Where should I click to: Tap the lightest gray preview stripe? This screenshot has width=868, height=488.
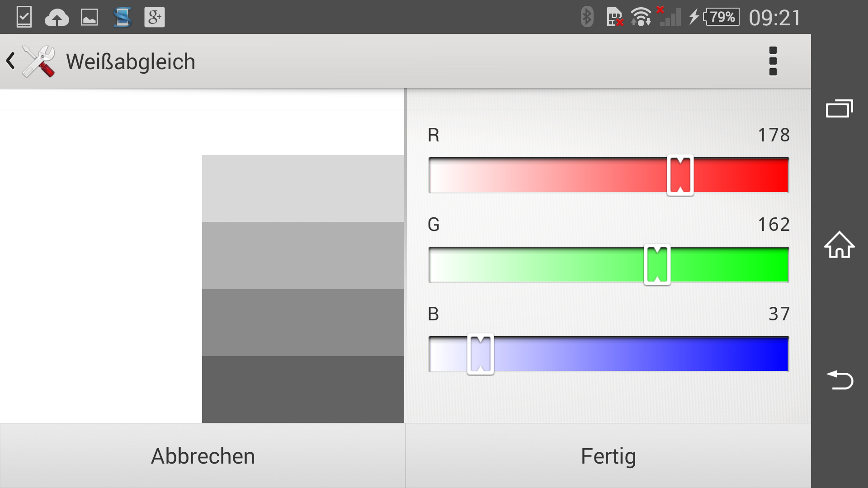(x=303, y=188)
